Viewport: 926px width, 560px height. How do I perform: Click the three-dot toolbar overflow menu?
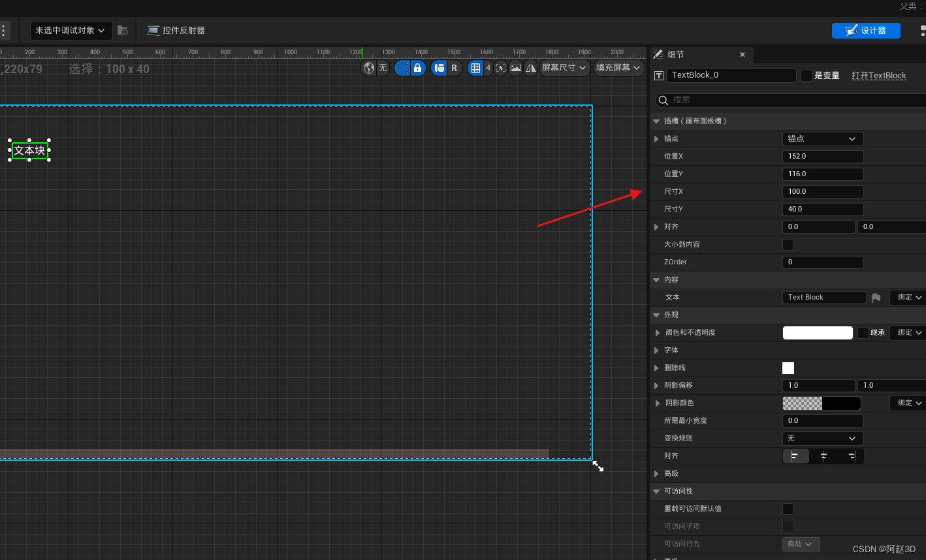click(3, 30)
